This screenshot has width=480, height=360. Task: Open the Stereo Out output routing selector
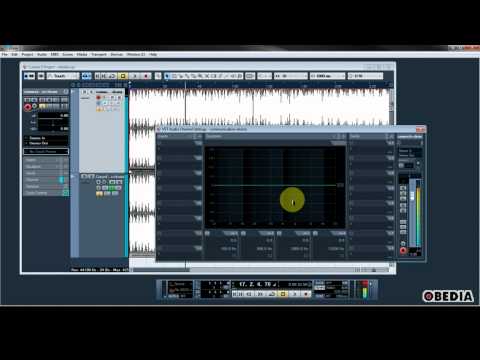[46, 143]
